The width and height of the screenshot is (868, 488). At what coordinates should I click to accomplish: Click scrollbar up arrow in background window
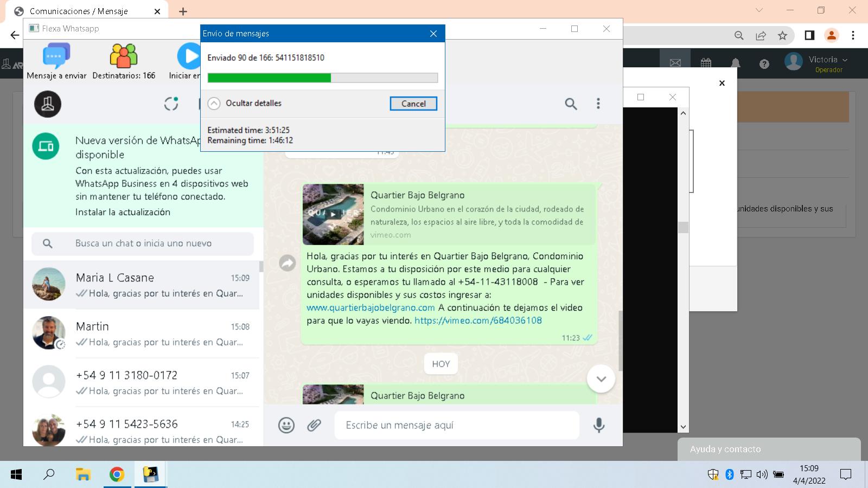(683, 113)
